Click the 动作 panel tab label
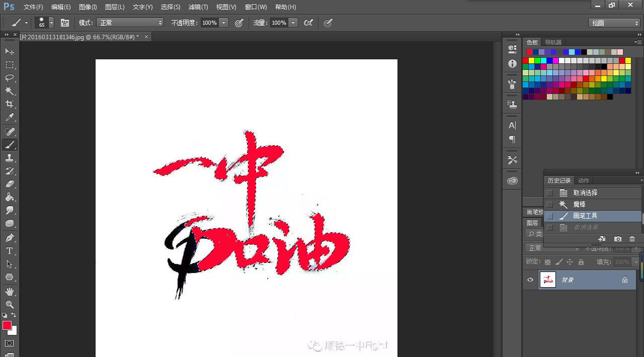Screen dimensions: 644x357 pos(583,180)
